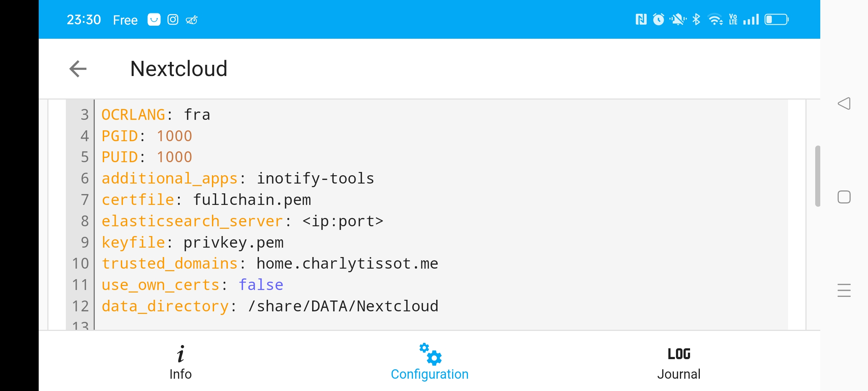Tap the Android back triangle navigation button

(844, 104)
